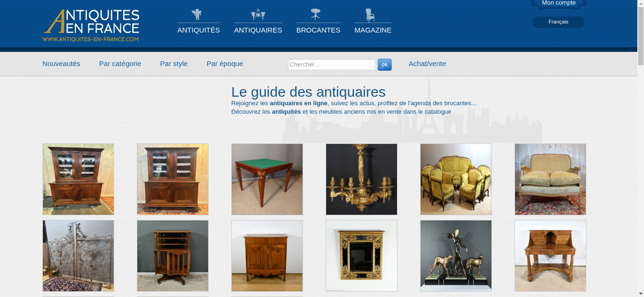
Task: Open the green-top game table thumbnail
Action: 267,179
